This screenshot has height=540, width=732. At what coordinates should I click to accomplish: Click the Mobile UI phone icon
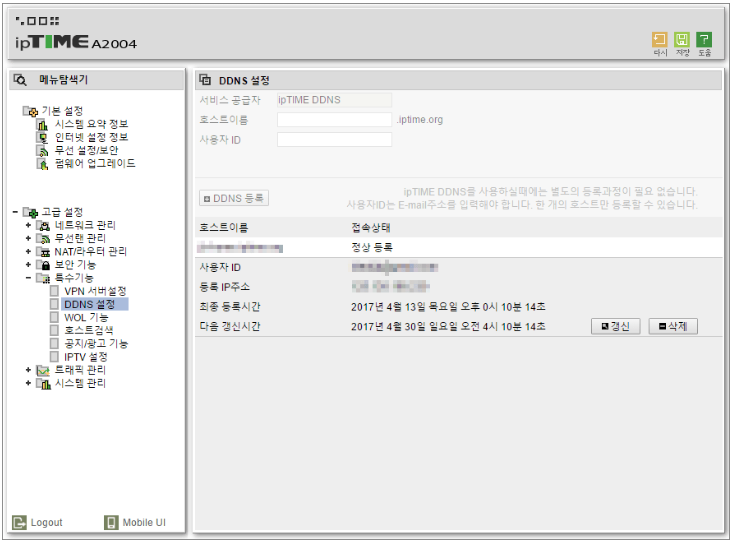[111, 522]
